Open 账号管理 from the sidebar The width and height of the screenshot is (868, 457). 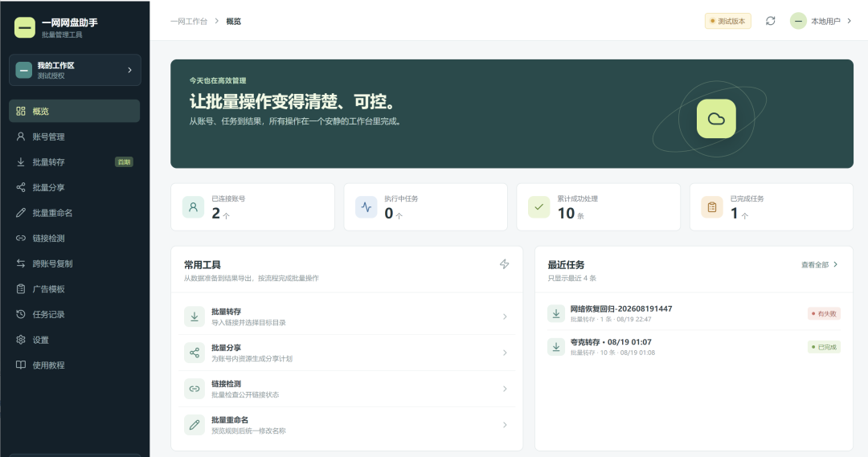click(x=75, y=137)
